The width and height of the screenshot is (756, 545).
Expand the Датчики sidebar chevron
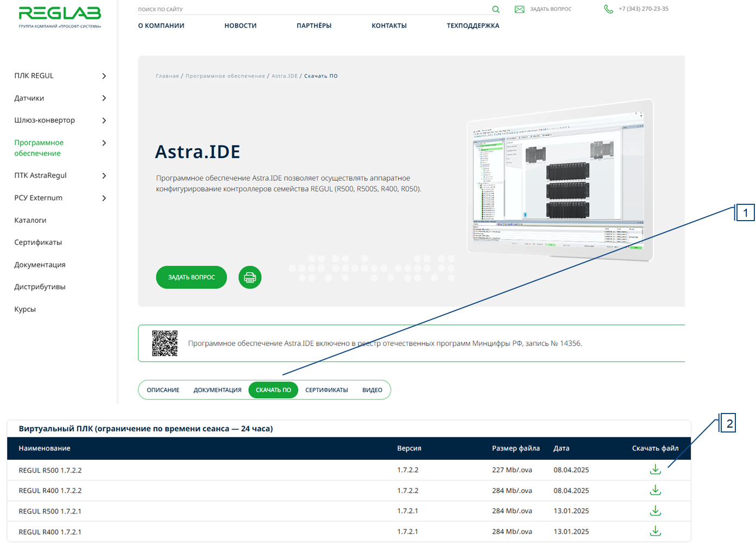click(x=104, y=98)
